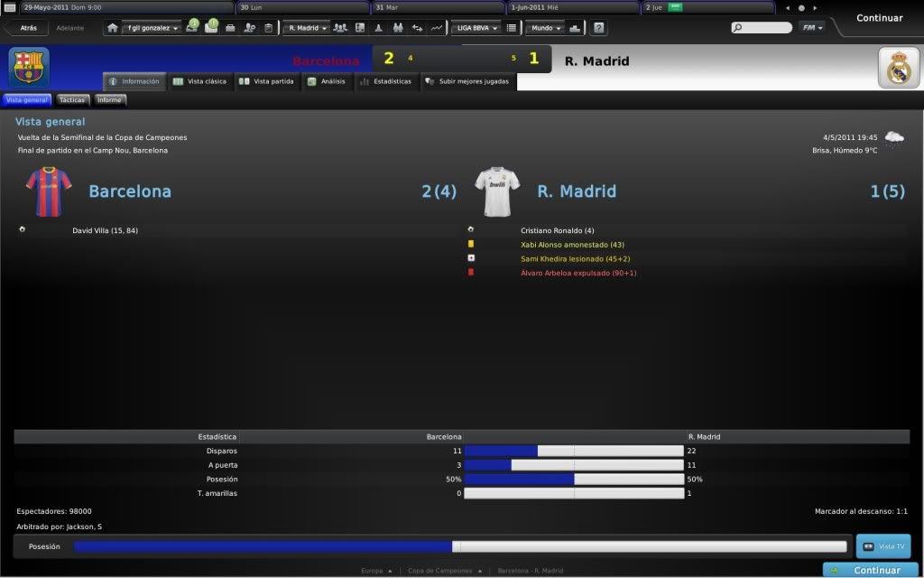
Task: Expand the f gil gonzalez manager dropdown
Action: pyautogui.click(x=153, y=28)
